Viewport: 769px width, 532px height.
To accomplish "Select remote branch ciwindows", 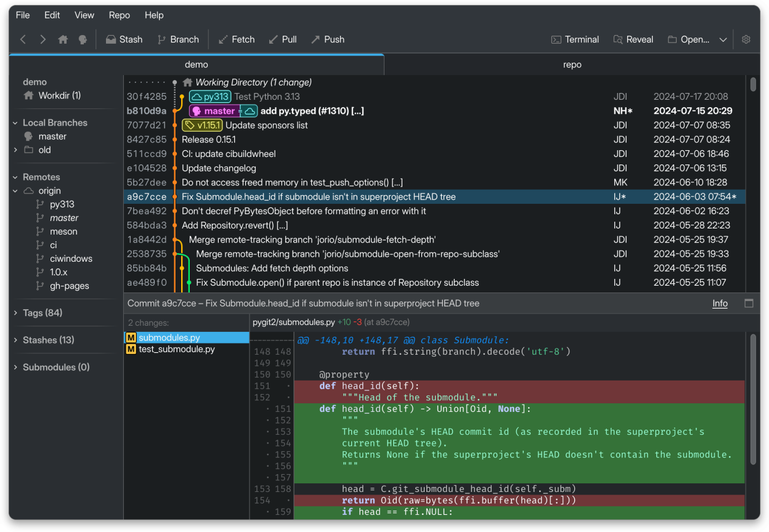I will (x=71, y=259).
